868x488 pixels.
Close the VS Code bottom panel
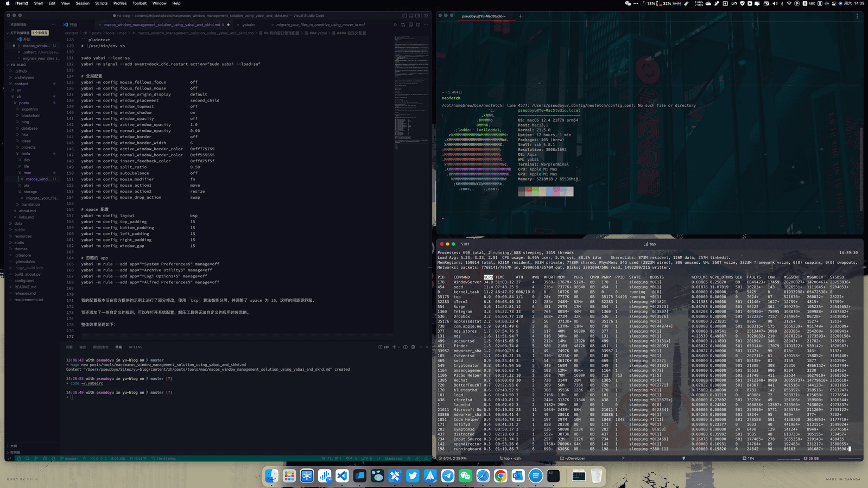pyautogui.click(x=427, y=347)
